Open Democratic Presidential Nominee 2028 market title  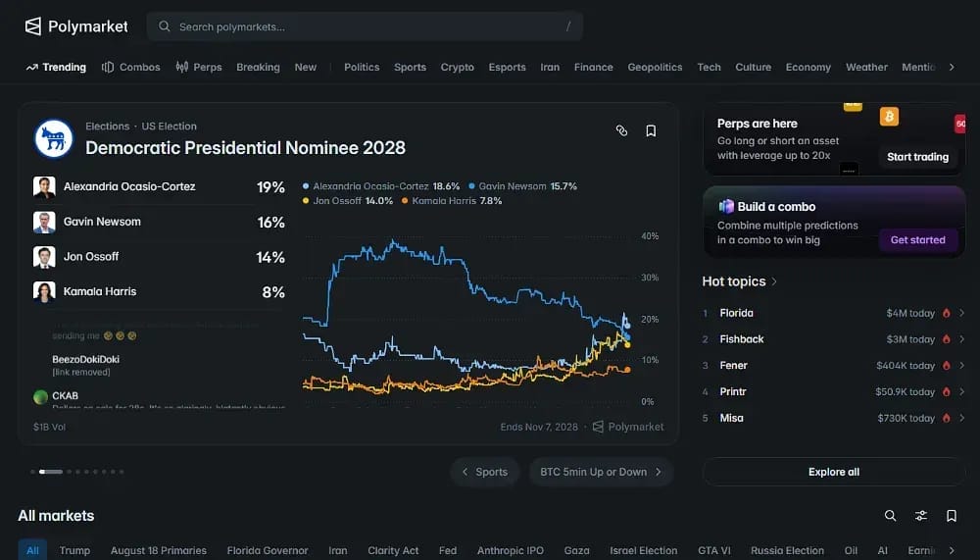pos(245,148)
